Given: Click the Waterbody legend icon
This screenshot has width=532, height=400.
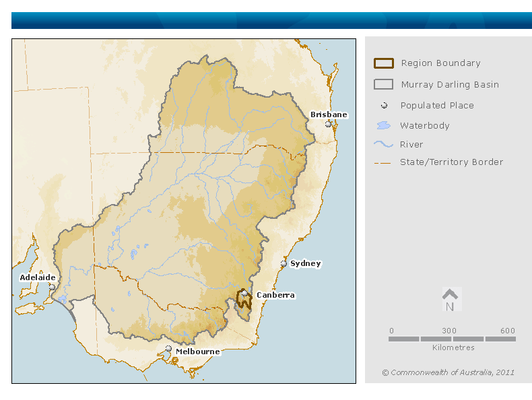Looking at the screenshot, I should [x=383, y=125].
